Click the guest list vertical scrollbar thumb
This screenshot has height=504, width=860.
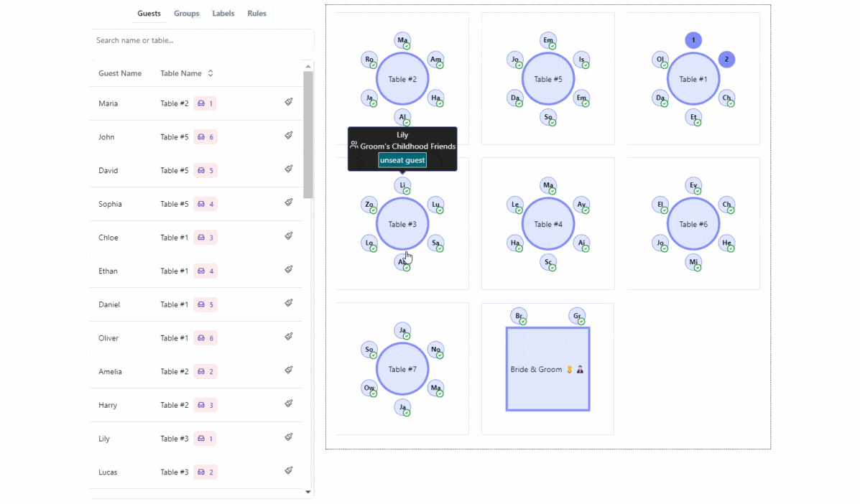pyautogui.click(x=308, y=135)
